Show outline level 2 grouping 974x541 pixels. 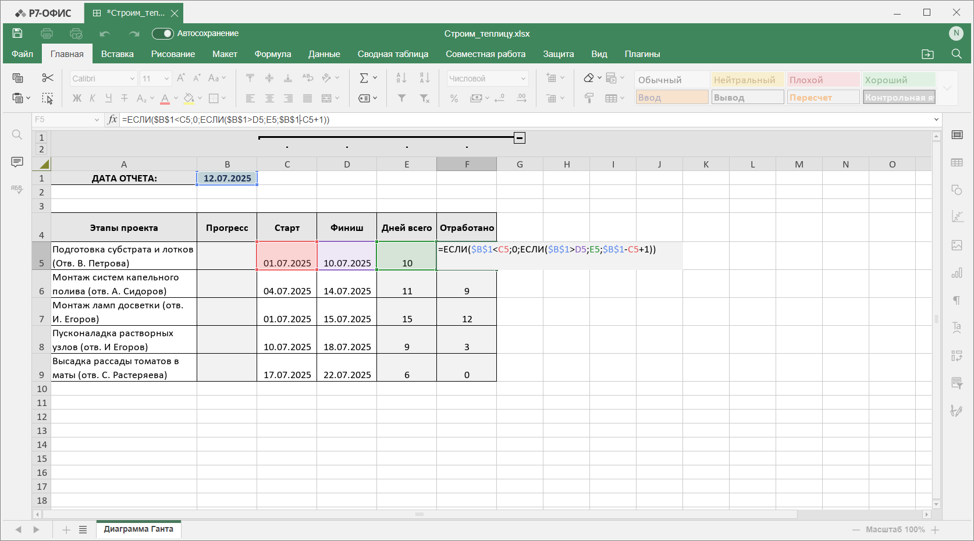42,150
